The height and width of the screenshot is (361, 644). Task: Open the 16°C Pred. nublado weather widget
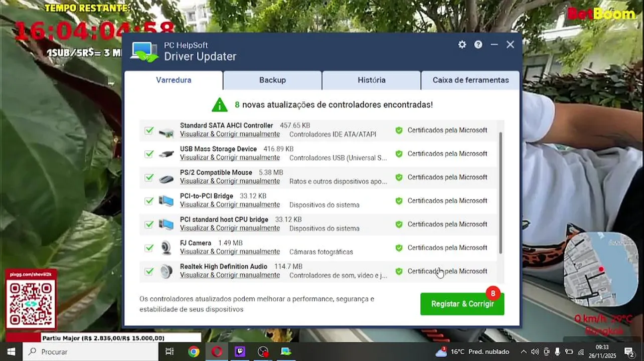click(x=472, y=351)
